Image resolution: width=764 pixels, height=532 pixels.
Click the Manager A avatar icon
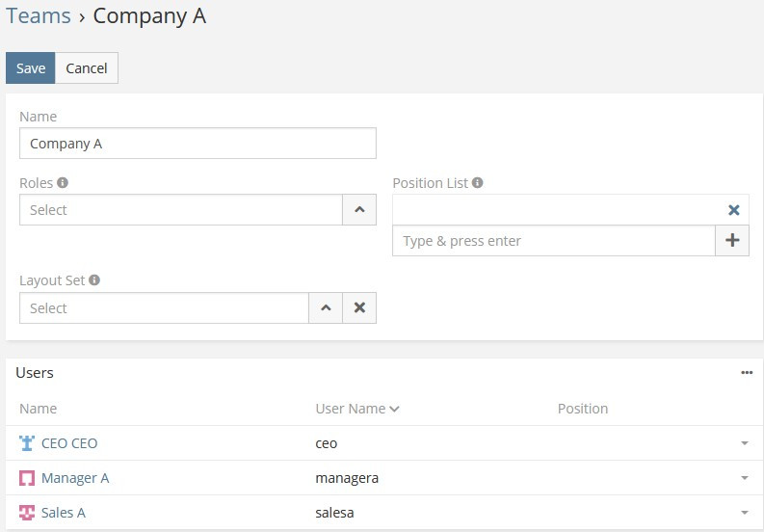click(27, 478)
